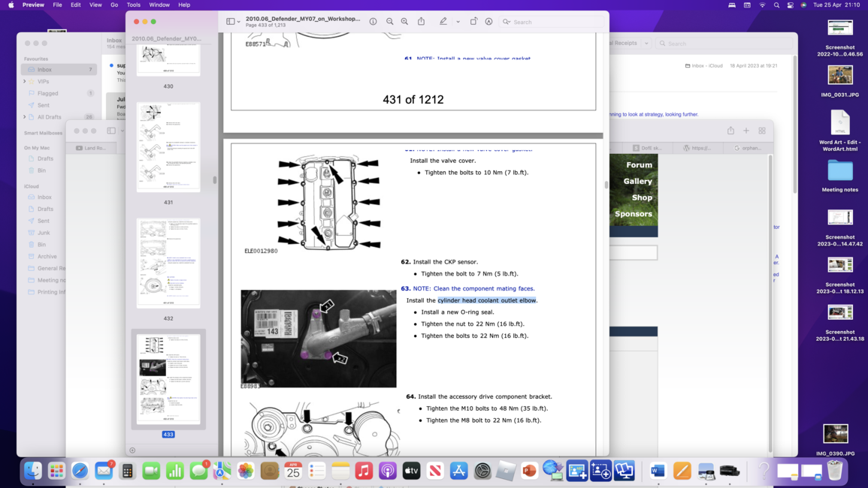Viewport: 868px width, 488px height.
Task: Open the Junk mailbox under iCloud
Action: [x=44, y=233]
